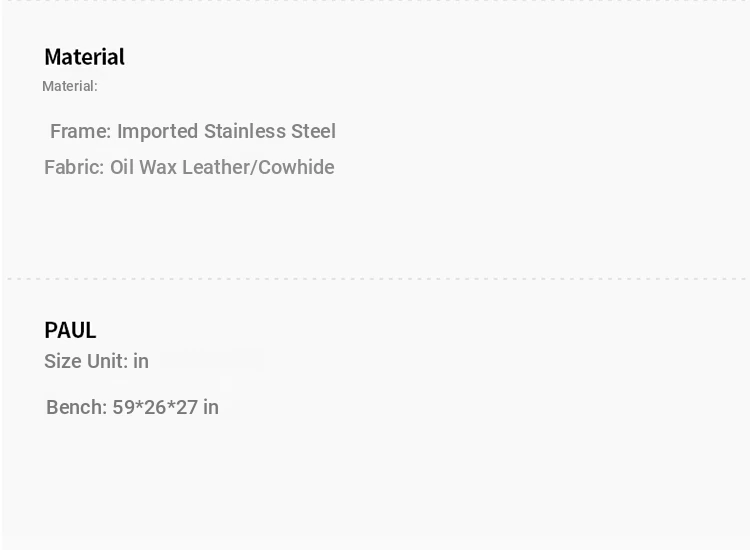Click the "in" unit after bench dimensions
This screenshot has height=550, width=750.
[x=211, y=408]
